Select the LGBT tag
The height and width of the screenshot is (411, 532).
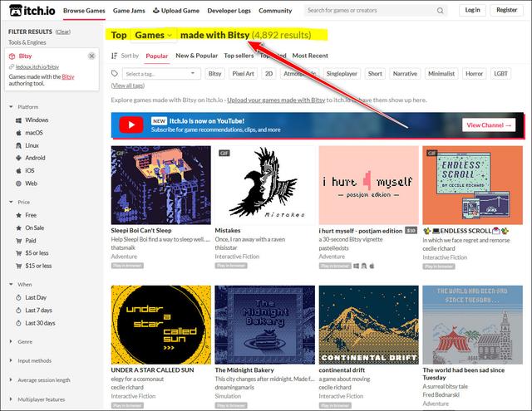coord(500,74)
